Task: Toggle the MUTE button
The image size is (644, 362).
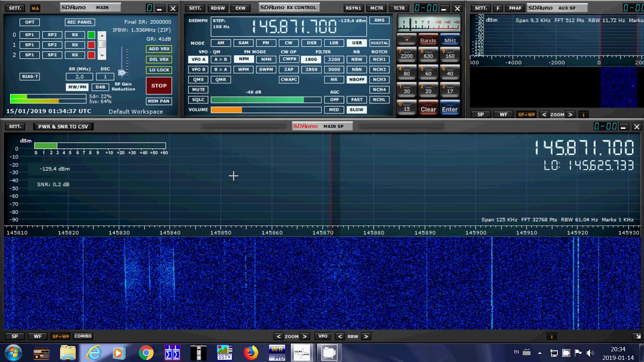Action: (x=198, y=89)
